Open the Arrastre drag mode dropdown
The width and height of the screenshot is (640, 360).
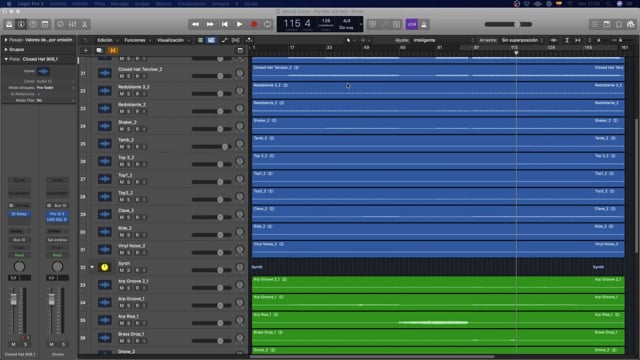[522, 40]
